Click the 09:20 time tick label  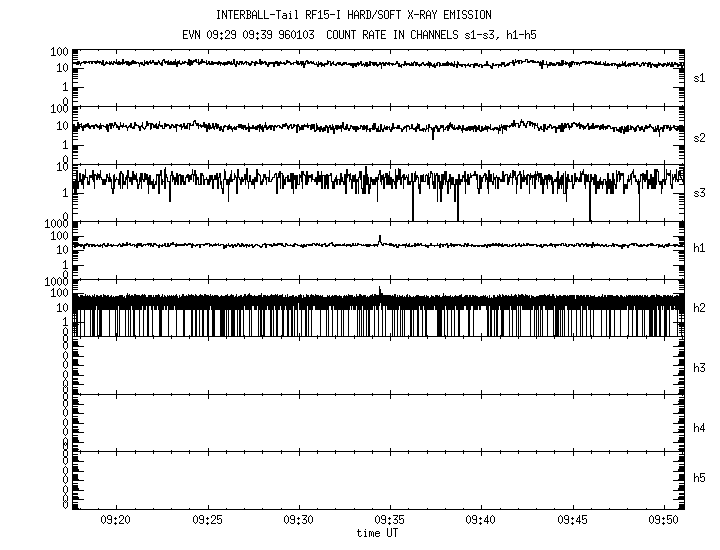(x=116, y=521)
